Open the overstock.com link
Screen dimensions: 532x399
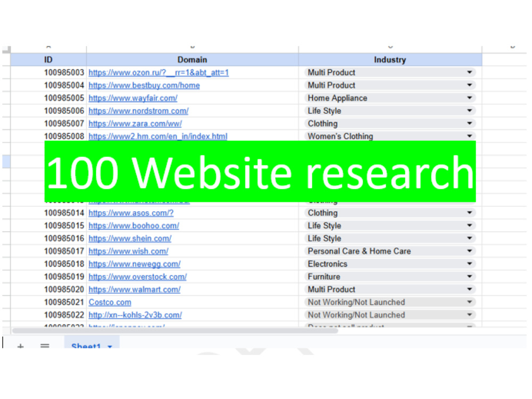[137, 277]
